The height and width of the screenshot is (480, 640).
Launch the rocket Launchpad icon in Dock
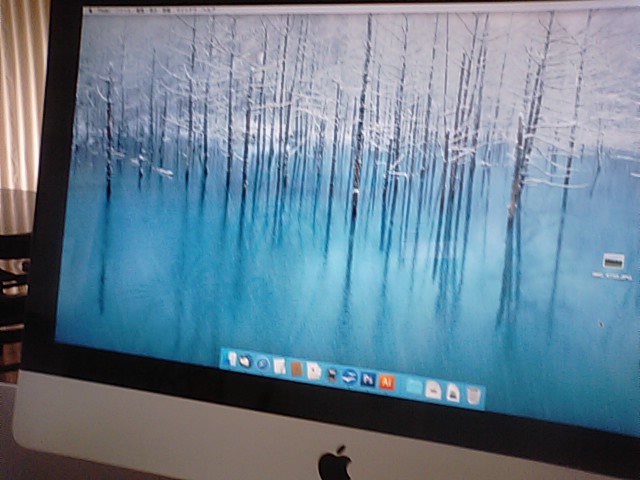coord(246,362)
